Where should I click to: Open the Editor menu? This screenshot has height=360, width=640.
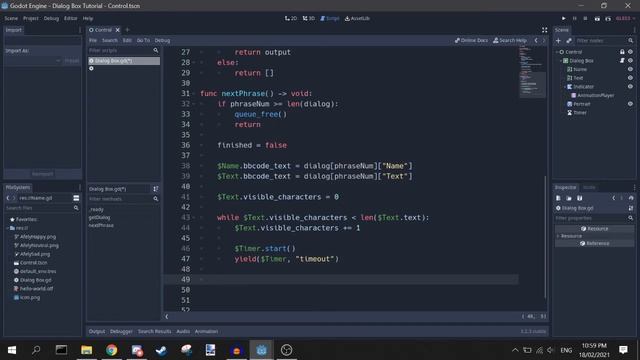(x=70, y=18)
